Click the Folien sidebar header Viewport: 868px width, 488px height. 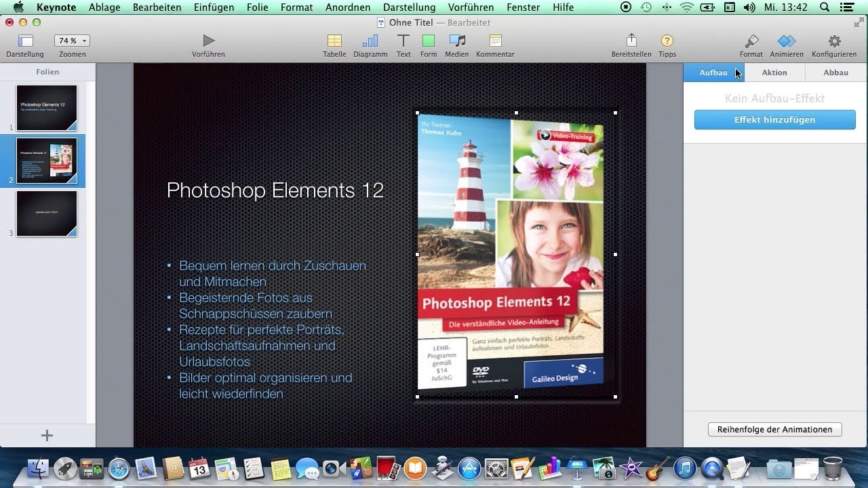(x=47, y=72)
